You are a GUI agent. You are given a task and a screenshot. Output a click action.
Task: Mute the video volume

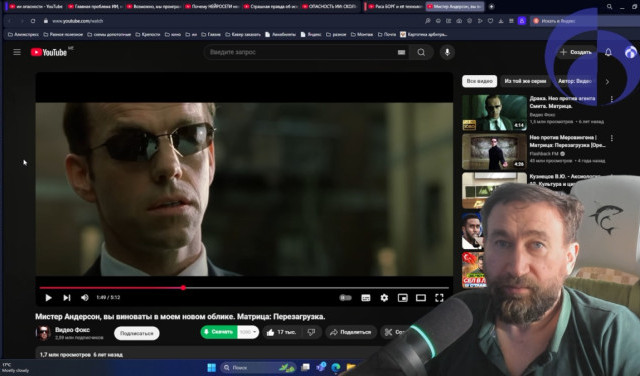tap(84, 298)
